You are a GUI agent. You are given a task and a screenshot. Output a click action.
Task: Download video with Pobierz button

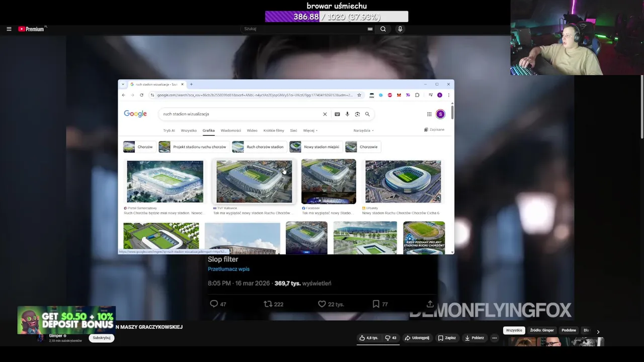click(x=474, y=338)
